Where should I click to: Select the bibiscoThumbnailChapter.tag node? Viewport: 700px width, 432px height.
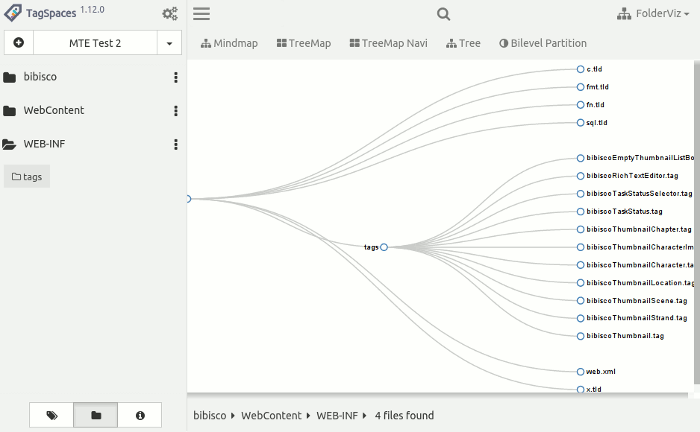point(634,229)
